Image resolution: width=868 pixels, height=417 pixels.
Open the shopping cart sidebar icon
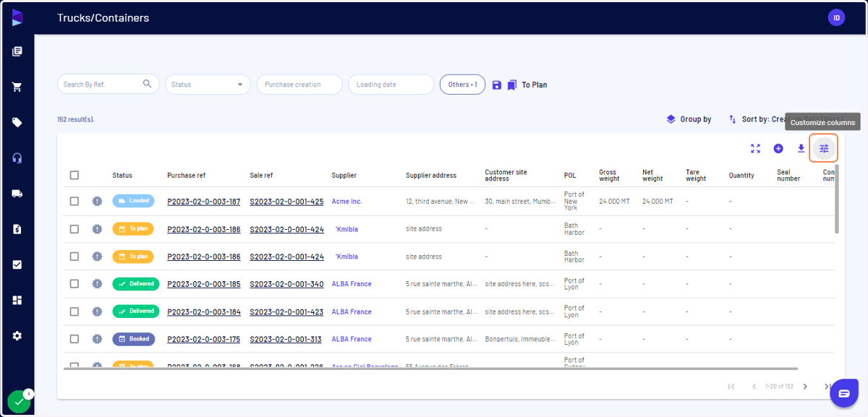coord(17,87)
